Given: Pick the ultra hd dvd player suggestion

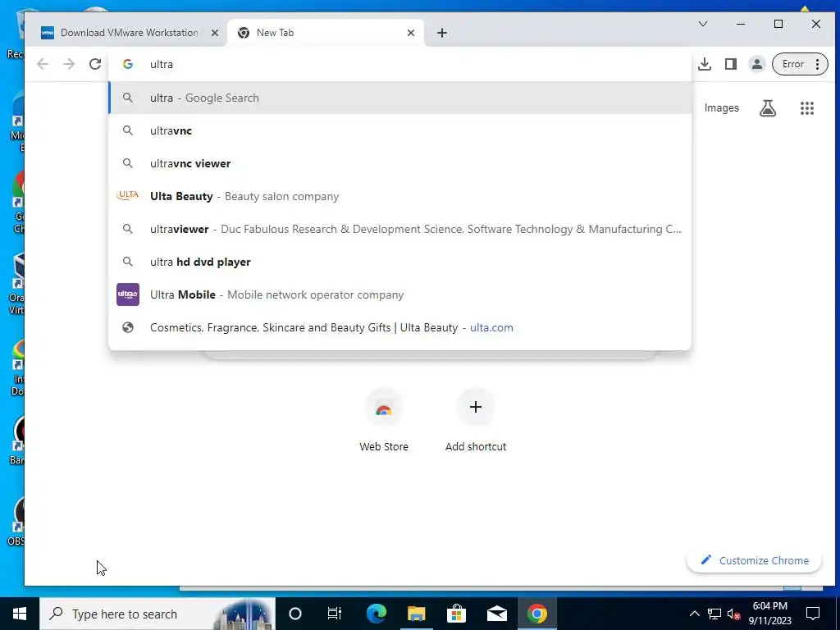Looking at the screenshot, I should point(399,262).
